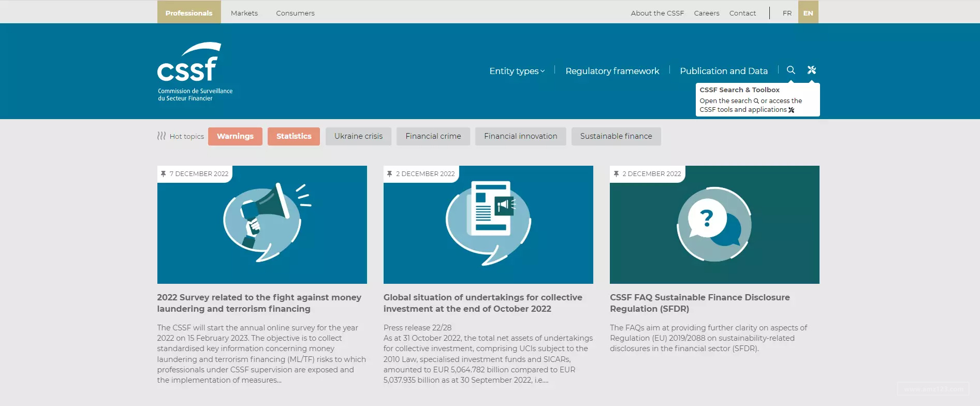This screenshot has width=980, height=406.
Task: Select the EN language option
Action: pos(808,12)
